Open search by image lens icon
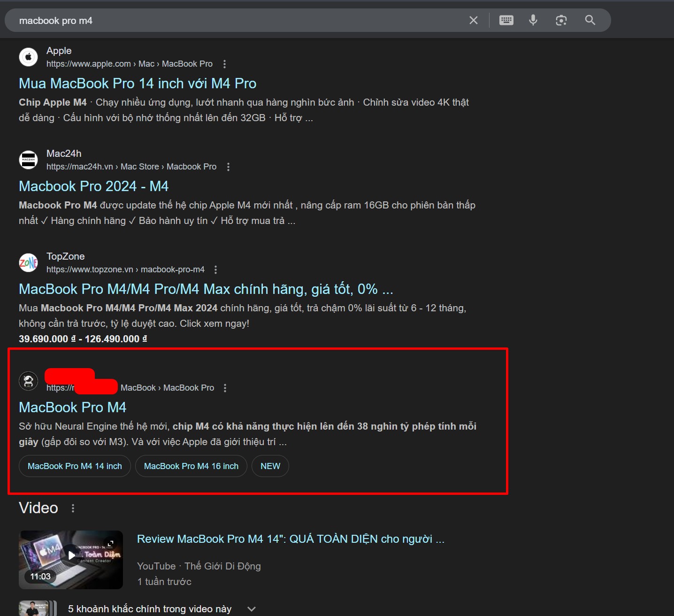This screenshot has width=674, height=616. tap(561, 20)
